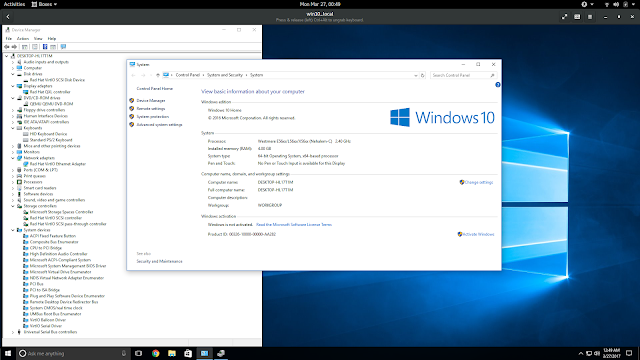Click the System window help icon

click(x=498, y=85)
